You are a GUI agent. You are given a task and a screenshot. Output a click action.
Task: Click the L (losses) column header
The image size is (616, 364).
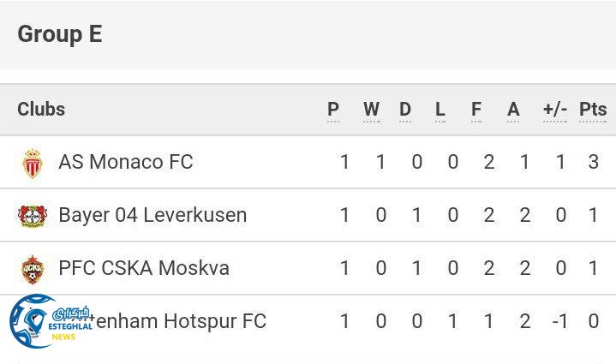pyautogui.click(x=440, y=110)
